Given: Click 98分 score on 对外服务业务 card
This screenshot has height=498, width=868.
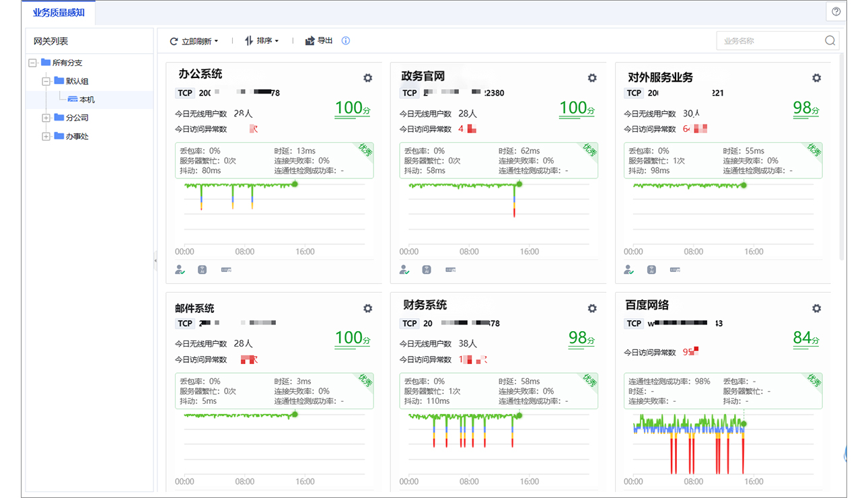Looking at the screenshot, I should (x=806, y=108).
